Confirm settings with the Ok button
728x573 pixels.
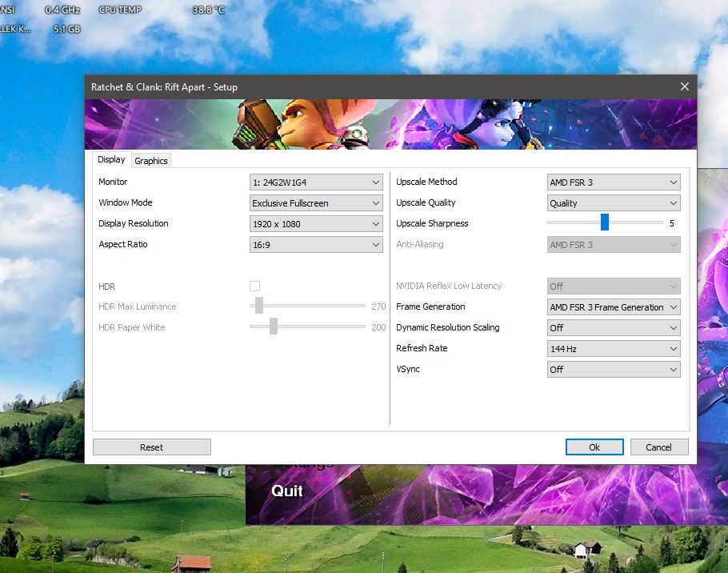594,447
